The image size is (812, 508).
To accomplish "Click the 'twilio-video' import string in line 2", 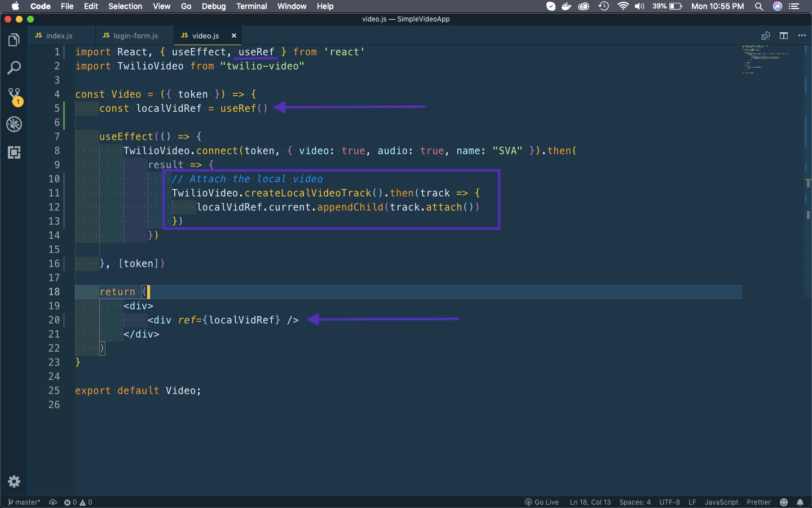I will pos(262,66).
